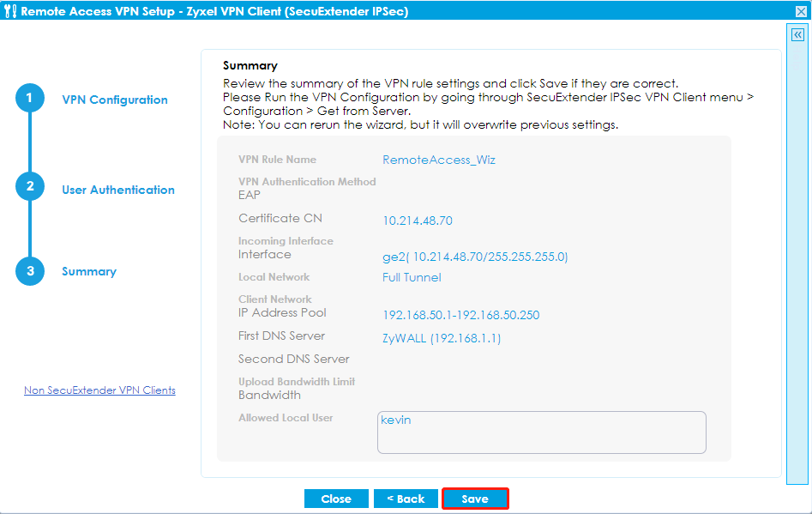Click the Allowed Local User label
The image size is (812, 514).
coord(286,418)
